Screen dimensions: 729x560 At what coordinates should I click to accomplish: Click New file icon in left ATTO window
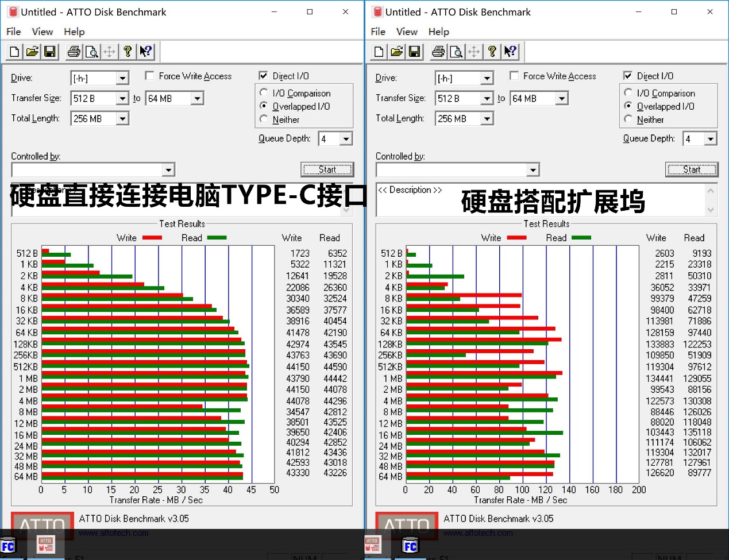[15, 52]
